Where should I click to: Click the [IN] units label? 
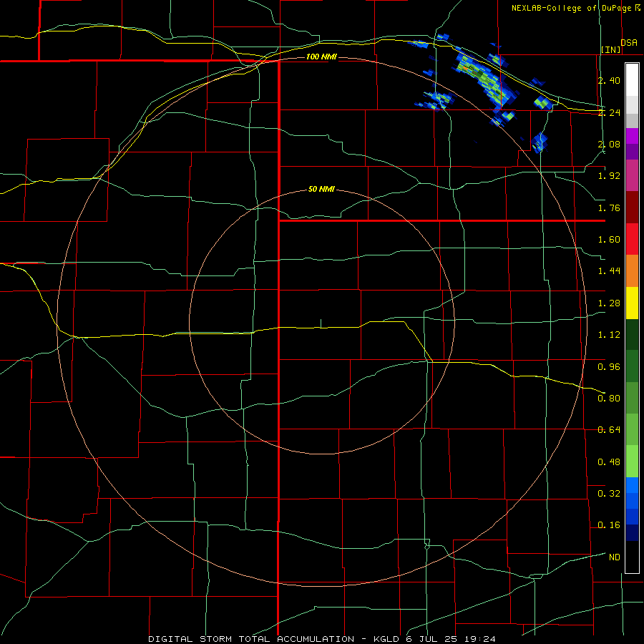pos(611,49)
